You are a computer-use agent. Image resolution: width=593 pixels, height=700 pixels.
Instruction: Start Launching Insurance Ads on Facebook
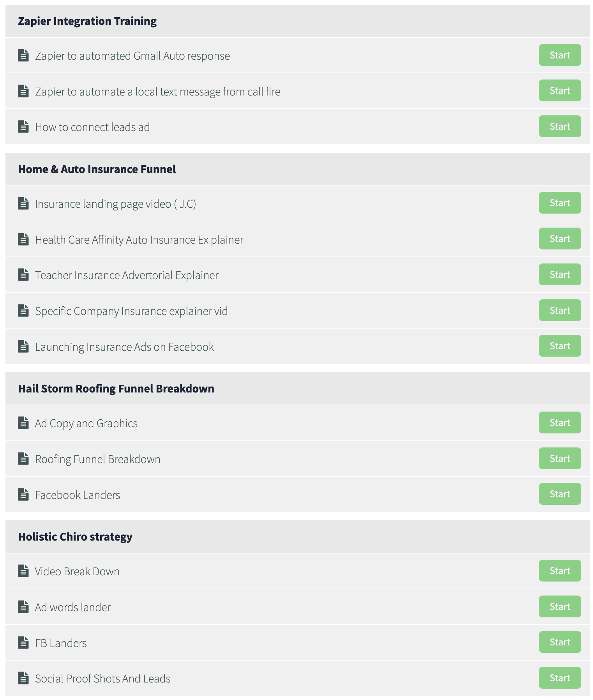coord(560,346)
